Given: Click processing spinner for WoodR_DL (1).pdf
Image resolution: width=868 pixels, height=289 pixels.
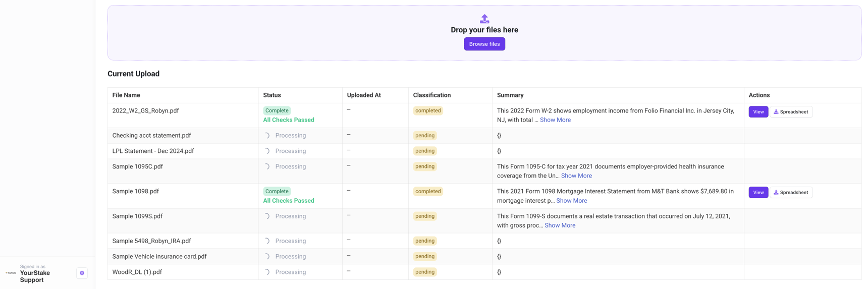Looking at the screenshot, I should pos(267,272).
